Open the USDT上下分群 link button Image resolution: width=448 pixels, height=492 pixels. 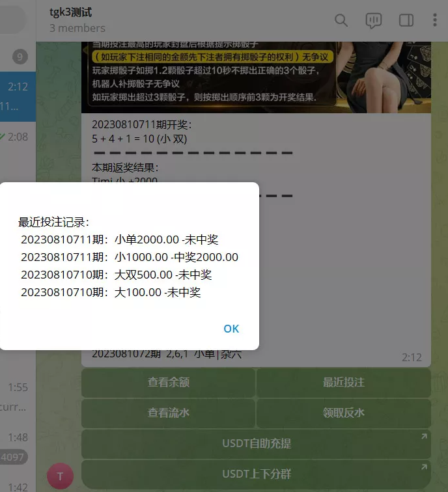(x=256, y=474)
